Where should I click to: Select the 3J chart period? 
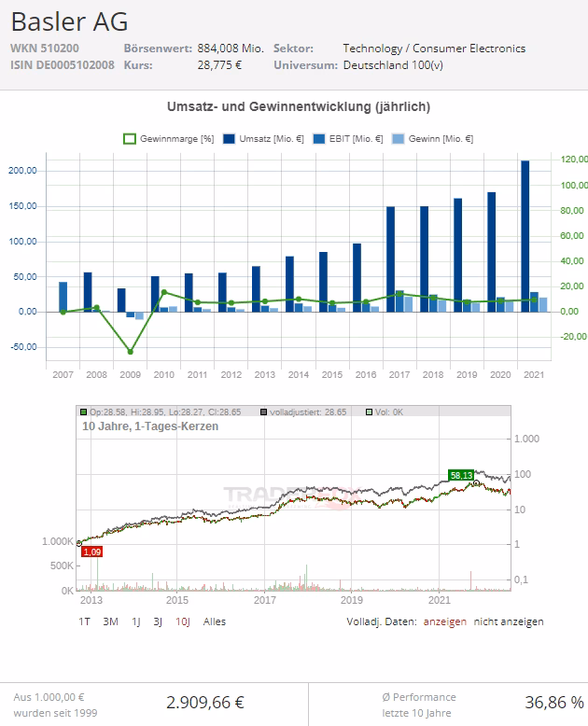coord(160,621)
